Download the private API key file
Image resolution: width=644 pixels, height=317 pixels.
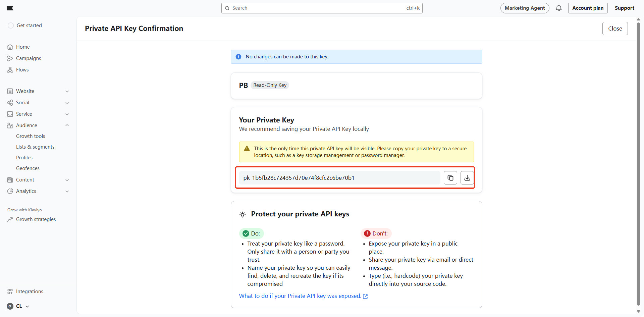467,178
